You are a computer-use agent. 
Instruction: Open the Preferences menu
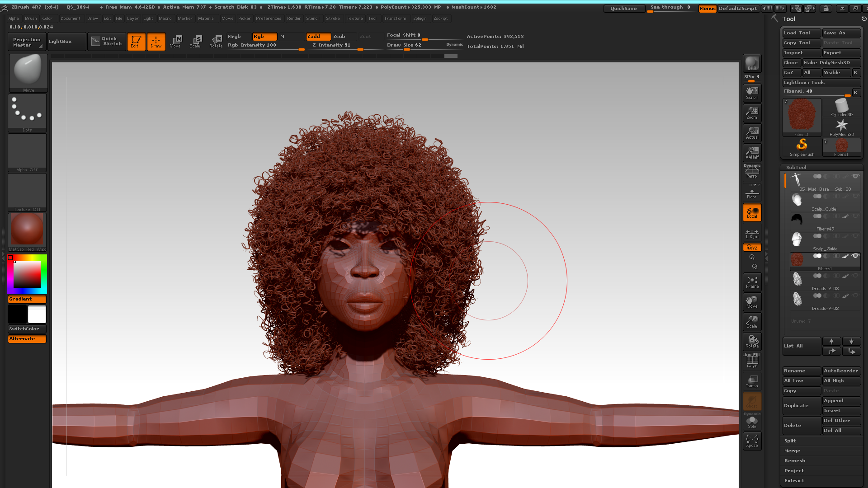[268, 19]
